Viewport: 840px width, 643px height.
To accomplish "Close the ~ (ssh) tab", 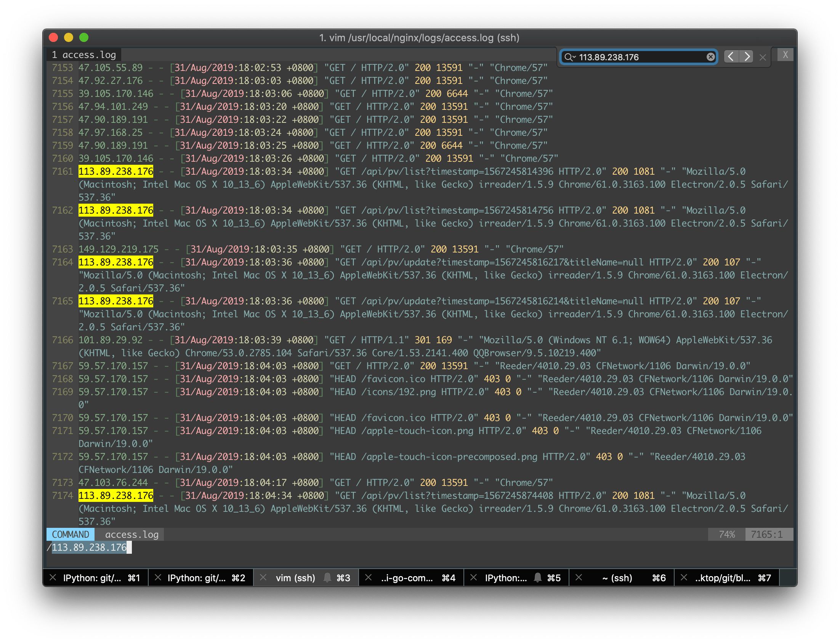I will pyautogui.click(x=579, y=577).
